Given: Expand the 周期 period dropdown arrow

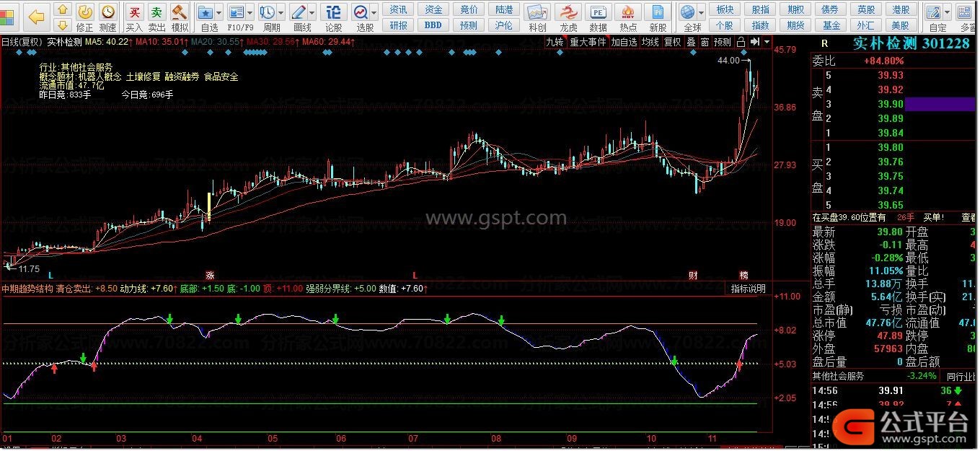Looking at the screenshot, I should pos(280,13).
